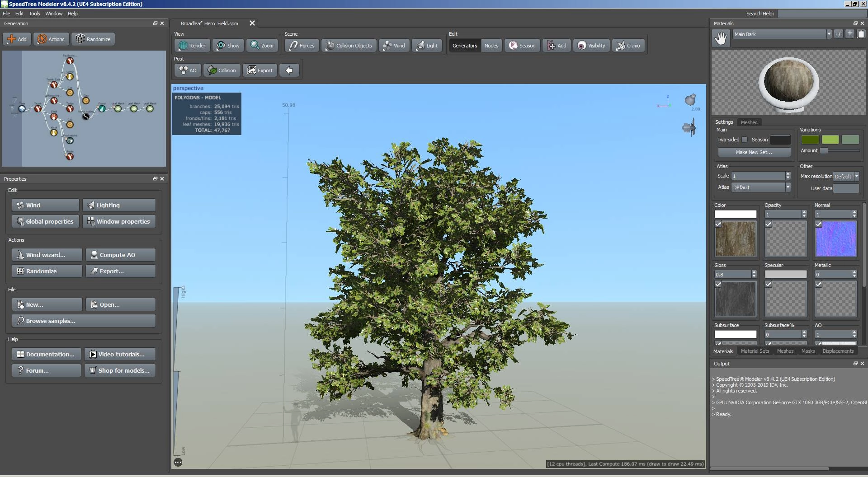868x477 pixels.
Task: Click the Compute AO button
Action: (x=121, y=255)
